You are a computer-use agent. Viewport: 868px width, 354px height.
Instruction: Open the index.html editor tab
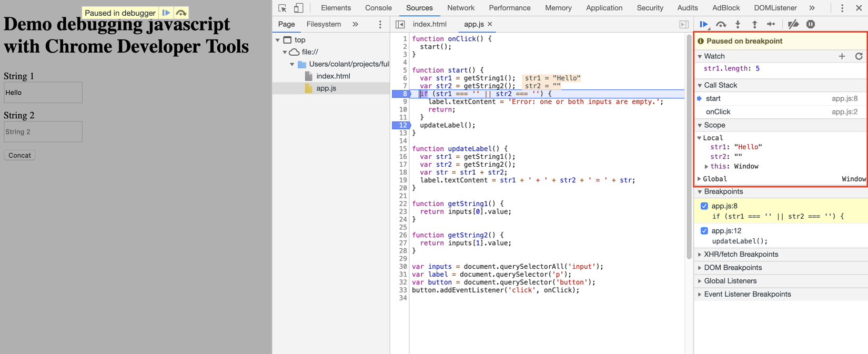pos(429,24)
